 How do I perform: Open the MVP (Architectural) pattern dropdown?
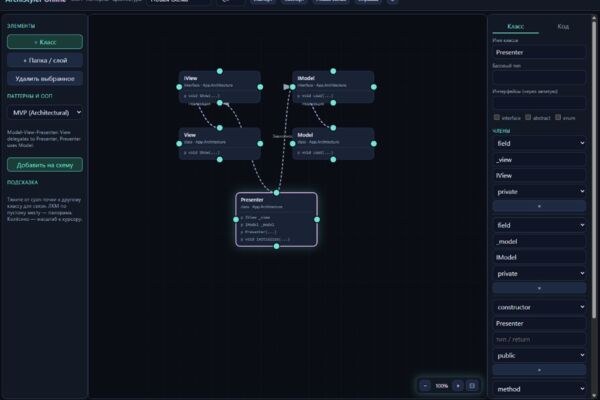pos(45,113)
